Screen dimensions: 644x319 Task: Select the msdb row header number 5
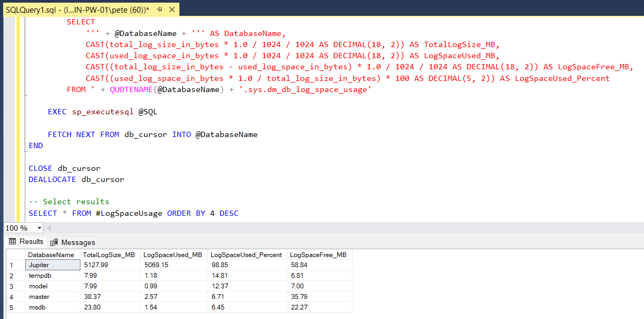click(x=12, y=307)
